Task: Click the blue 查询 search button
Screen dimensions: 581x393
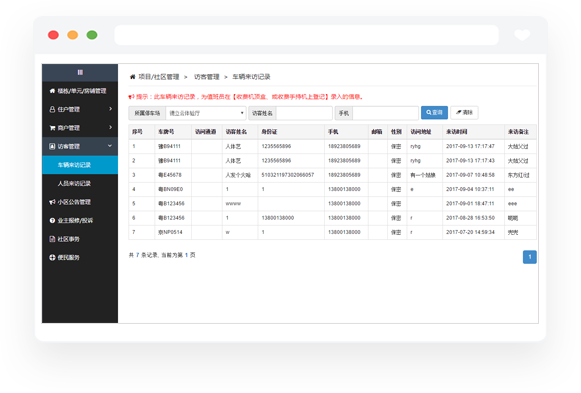Action: (x=434, y=113)
